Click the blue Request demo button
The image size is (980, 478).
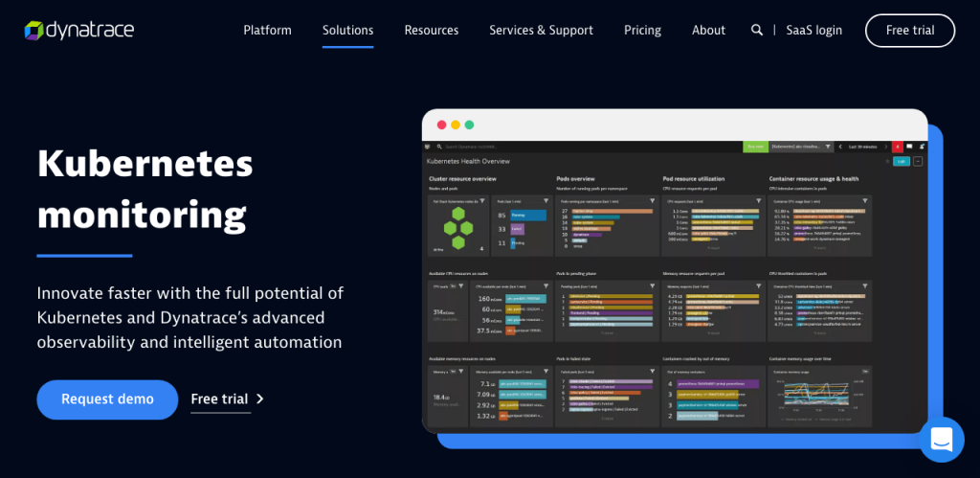coord(107,399)
